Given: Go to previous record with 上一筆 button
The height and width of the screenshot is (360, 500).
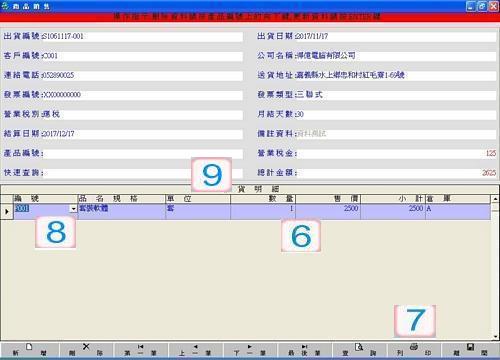Looking at the screenshot, I should [195, 350].
